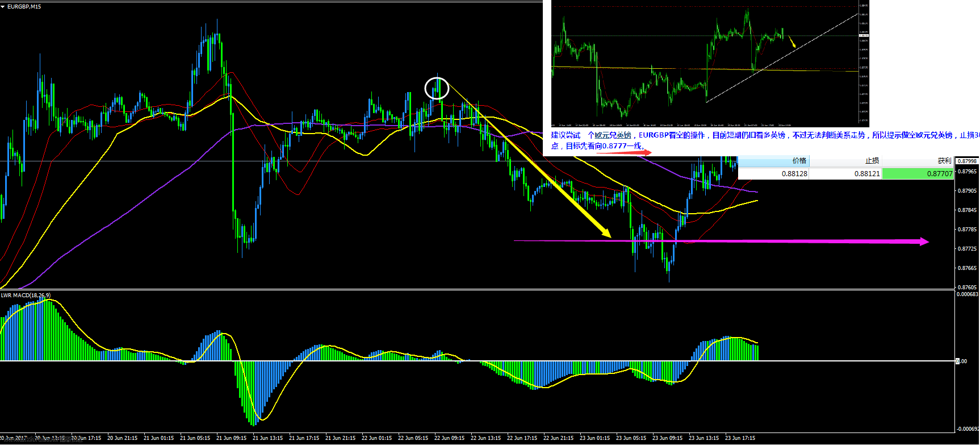Viewport: 980px width, 445px height.
Task: Select the green take-profit cell 0.87707
Action: pyautogui.click(x=918, y=173)
